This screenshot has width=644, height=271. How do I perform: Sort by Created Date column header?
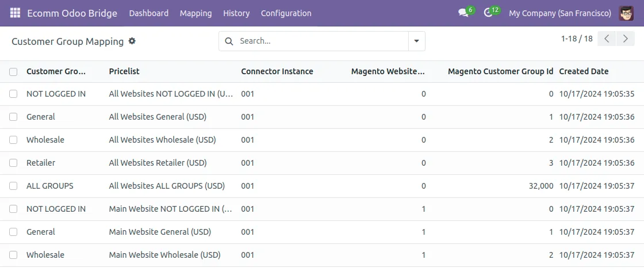584,71
